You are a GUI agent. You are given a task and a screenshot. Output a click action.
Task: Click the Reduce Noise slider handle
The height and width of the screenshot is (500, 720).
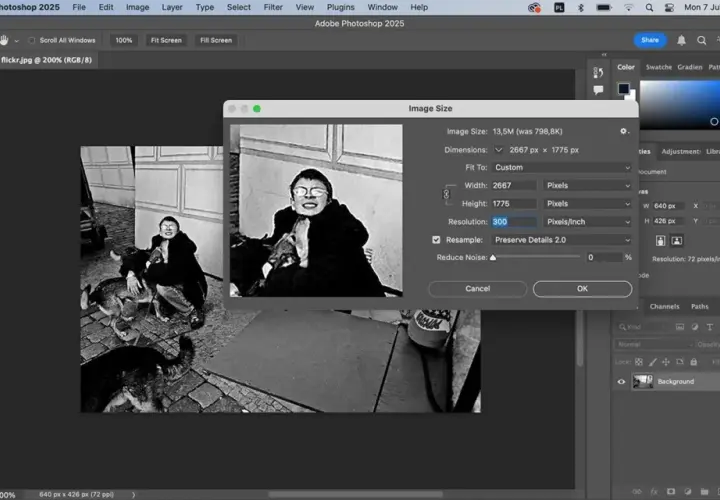click(493, 258)
